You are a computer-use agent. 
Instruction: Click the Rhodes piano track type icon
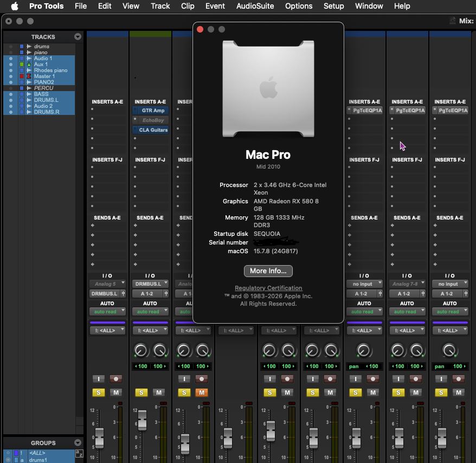(x=29, y=70)
